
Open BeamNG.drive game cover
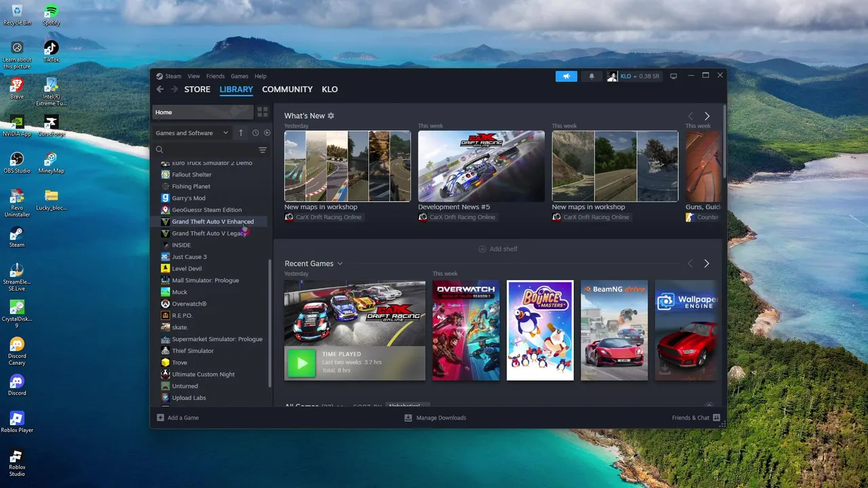(x=614, y=330)
